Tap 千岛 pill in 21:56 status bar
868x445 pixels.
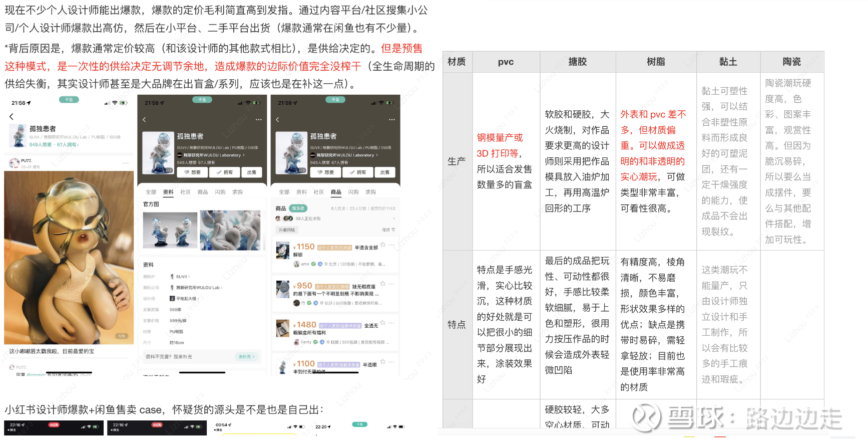[x=69, y=99]
